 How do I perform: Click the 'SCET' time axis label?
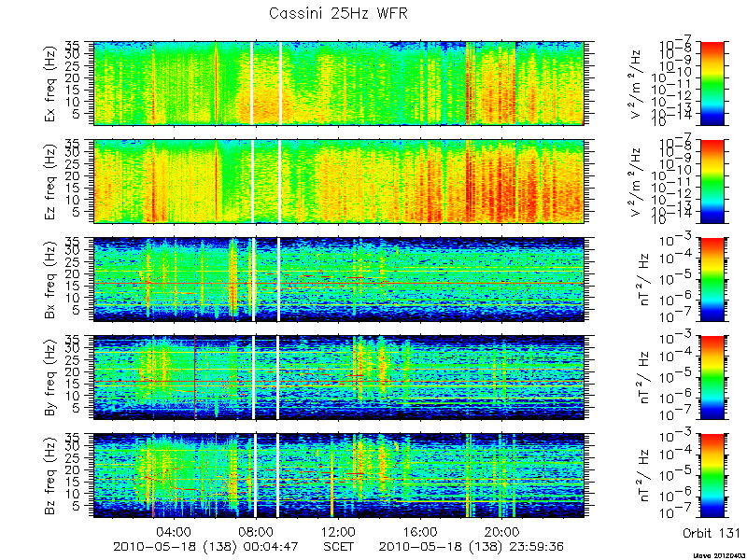tap(339, 546)
